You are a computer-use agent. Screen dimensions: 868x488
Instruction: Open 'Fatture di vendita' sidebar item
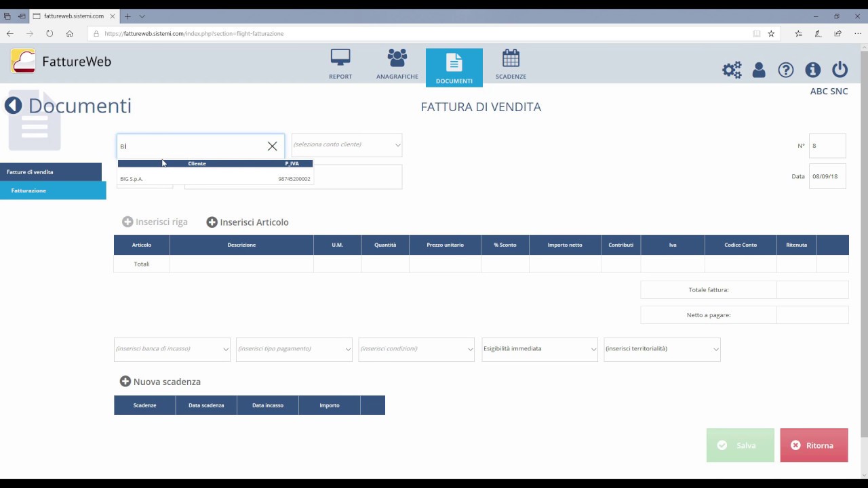click(51, 172)
